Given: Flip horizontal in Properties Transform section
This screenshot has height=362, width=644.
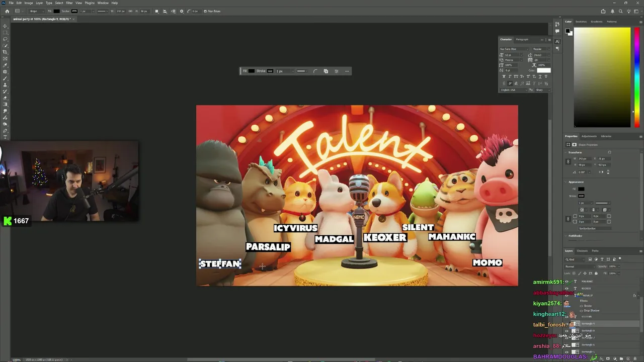Looking at the screenshot, I should click(x=601, y=172).
